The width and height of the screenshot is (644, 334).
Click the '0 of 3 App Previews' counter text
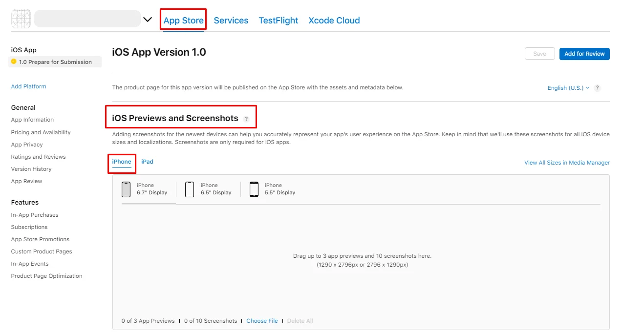pyautogui.click(x=148, y=321)
